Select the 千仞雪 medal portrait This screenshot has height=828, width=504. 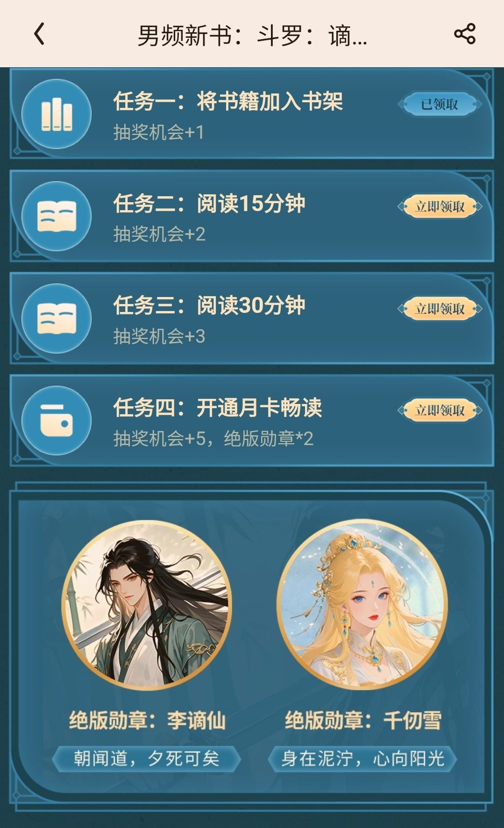pos(362,605)
